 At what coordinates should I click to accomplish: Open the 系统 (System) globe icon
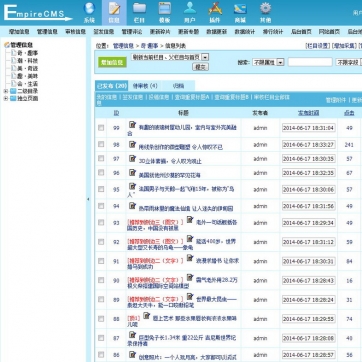(x=89, y=12)
